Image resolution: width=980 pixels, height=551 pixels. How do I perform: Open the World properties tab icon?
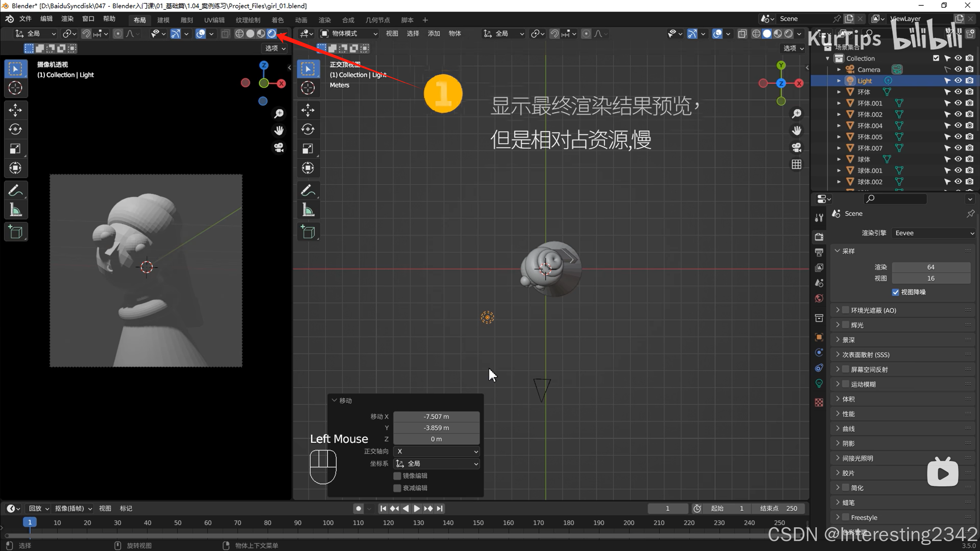click(819, 299)
